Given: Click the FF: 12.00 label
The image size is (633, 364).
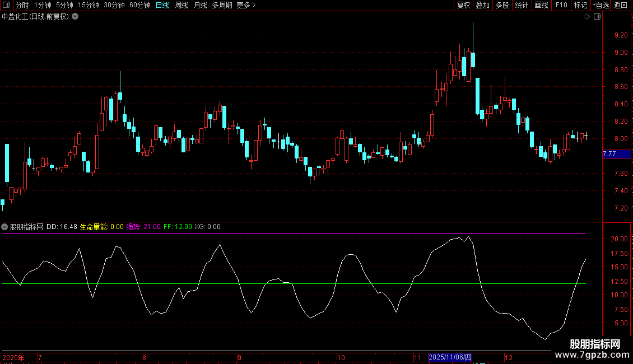Looking at the screenshot, I should pos(178,227).
